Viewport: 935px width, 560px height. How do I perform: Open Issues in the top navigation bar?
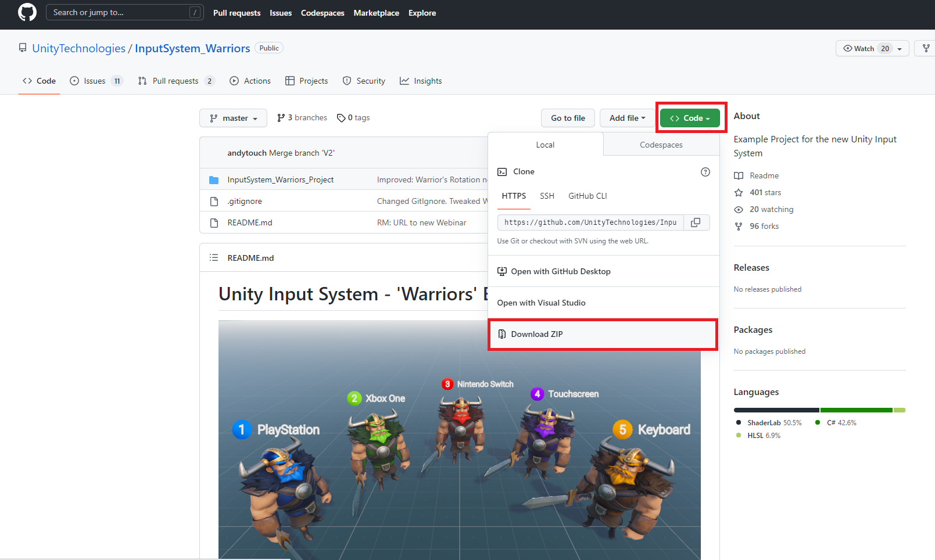click(x=281, y=13)
